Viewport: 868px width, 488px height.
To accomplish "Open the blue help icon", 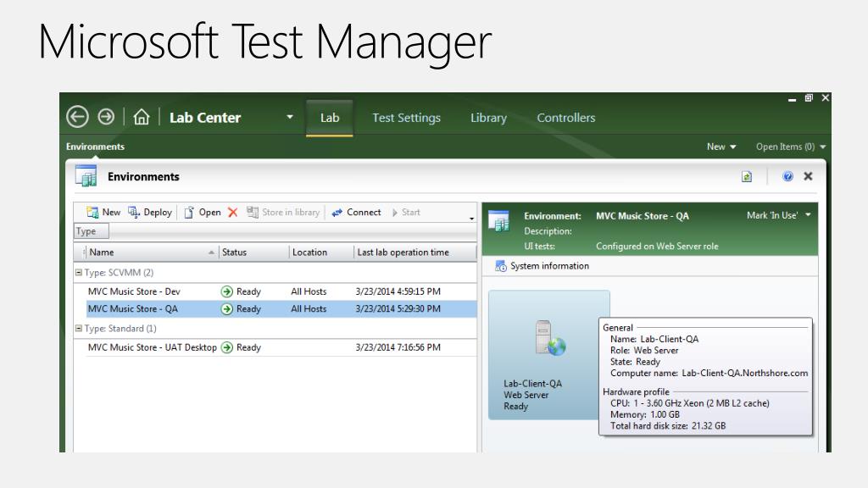I will coord(787,176).
